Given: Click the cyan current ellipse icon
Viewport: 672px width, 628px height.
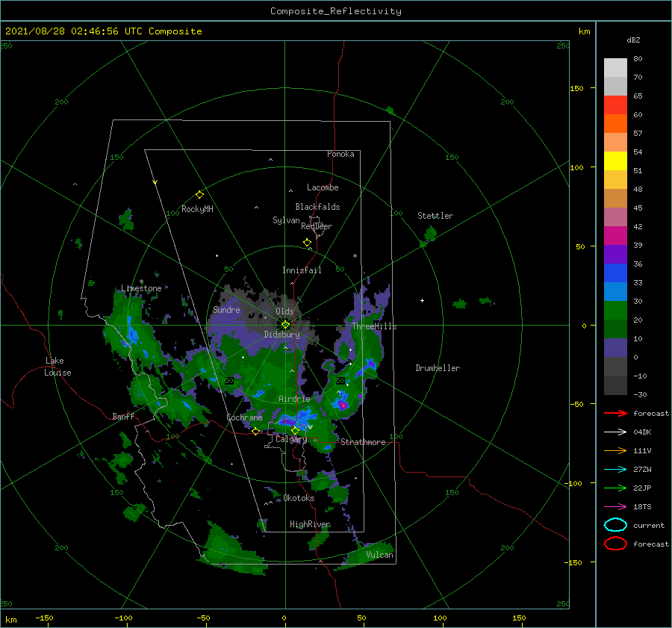Looking at the screenshot, I should [615, 525].
